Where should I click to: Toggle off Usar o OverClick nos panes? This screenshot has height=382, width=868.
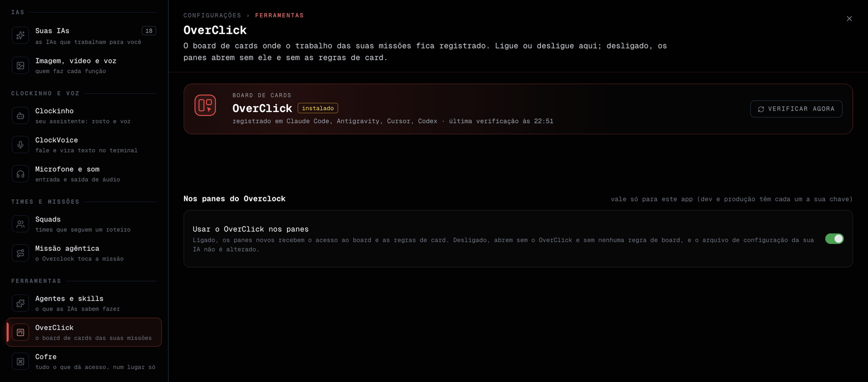point(834,239)
